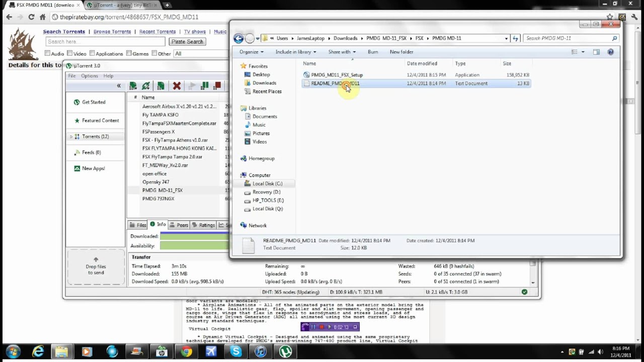This screenshot has width=644, height=362.
Task: Tick the Other checkbox on Pirate Bay
Action: 154,53
